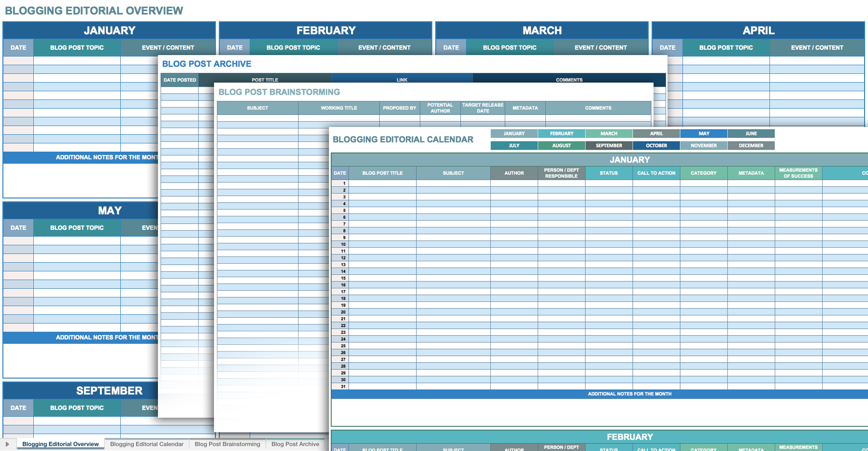Select day 31 in the January calendar
The width and height of the screenshot is (868, 451).
click(340, 386)
